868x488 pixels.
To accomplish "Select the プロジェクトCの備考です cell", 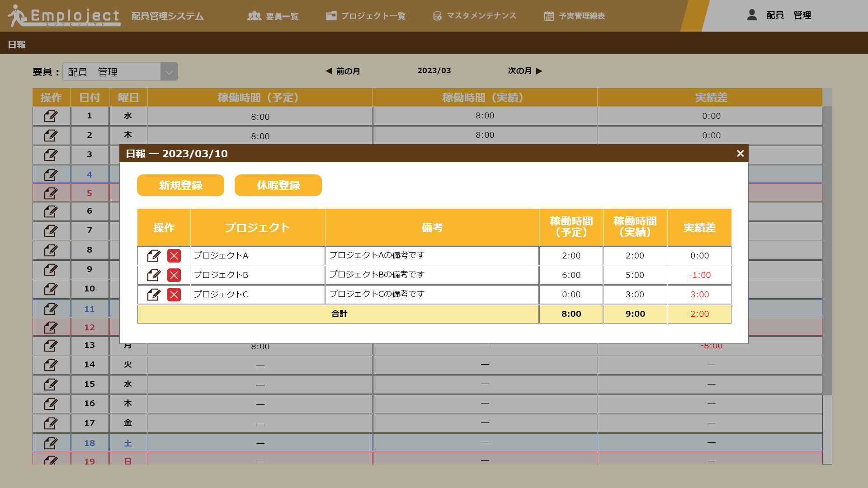I will [432, 295].
